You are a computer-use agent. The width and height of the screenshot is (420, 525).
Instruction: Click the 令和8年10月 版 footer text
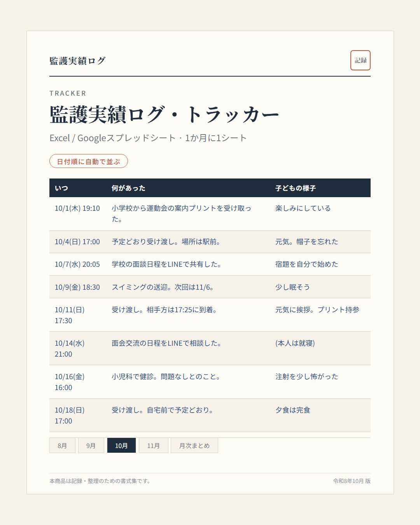click(x=352, y=481)
